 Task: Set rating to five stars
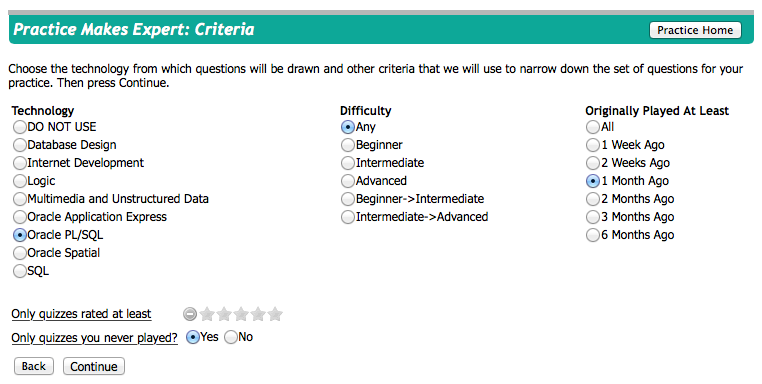[275, 314]
